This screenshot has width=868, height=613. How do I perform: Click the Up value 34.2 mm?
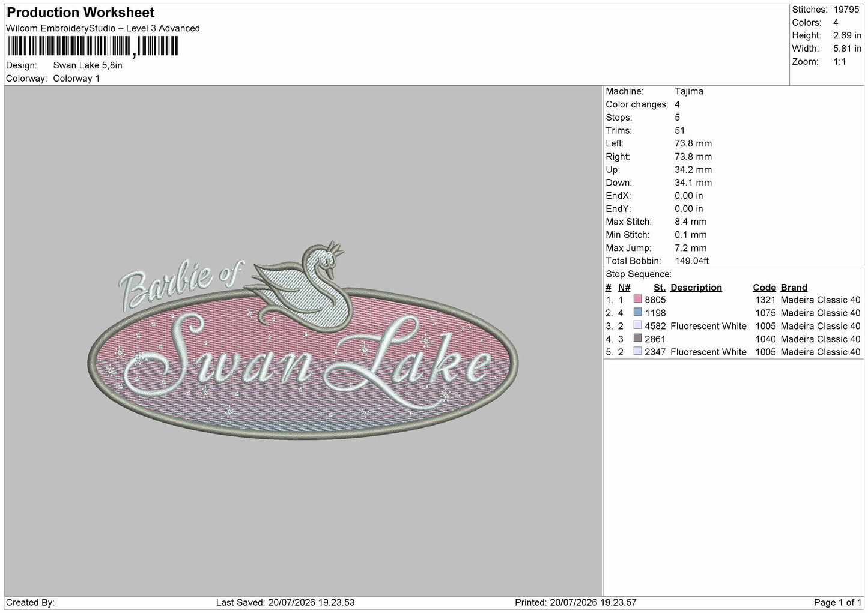coord(693,170)
